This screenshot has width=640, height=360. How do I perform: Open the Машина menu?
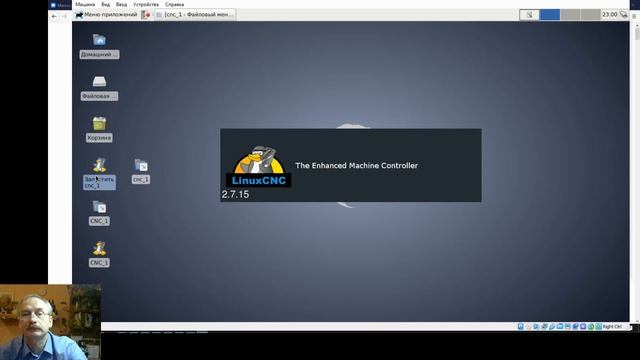(85, 4)
